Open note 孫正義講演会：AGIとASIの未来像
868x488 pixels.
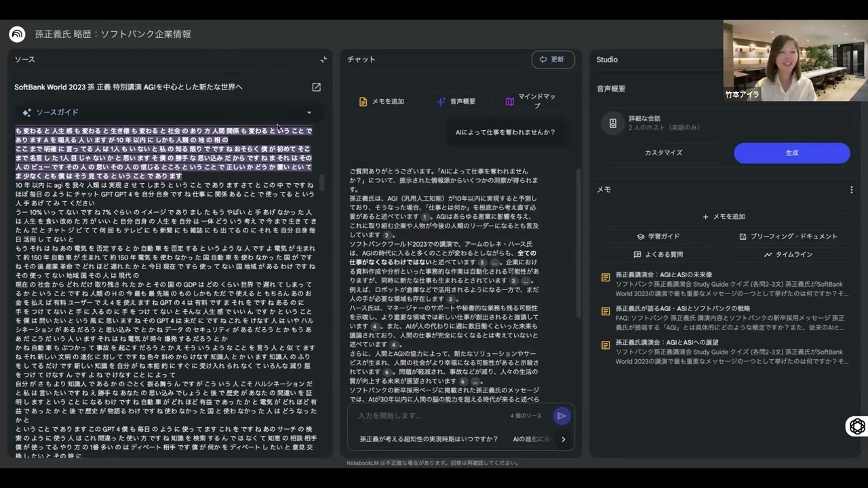coord(724,284)
